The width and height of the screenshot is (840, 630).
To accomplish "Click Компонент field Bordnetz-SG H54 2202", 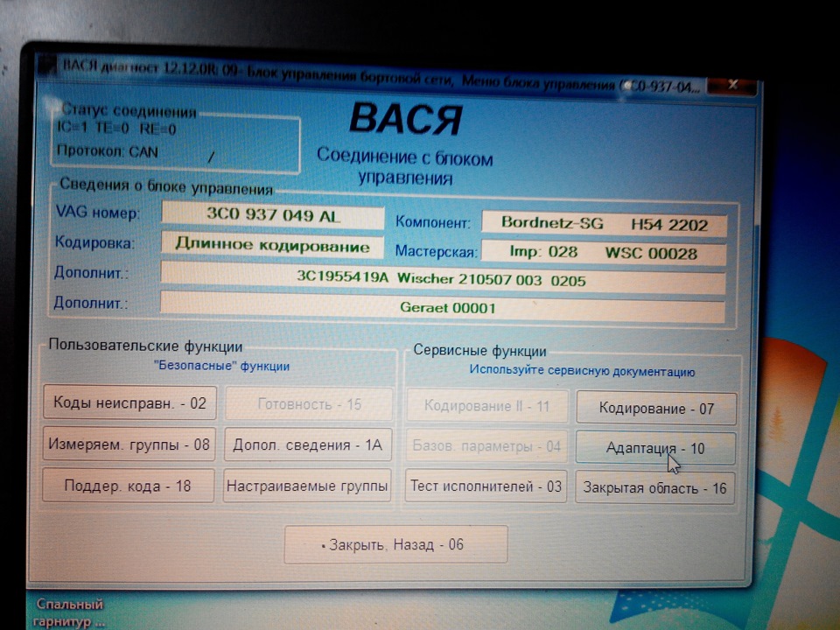I will [x=605, y=223].
